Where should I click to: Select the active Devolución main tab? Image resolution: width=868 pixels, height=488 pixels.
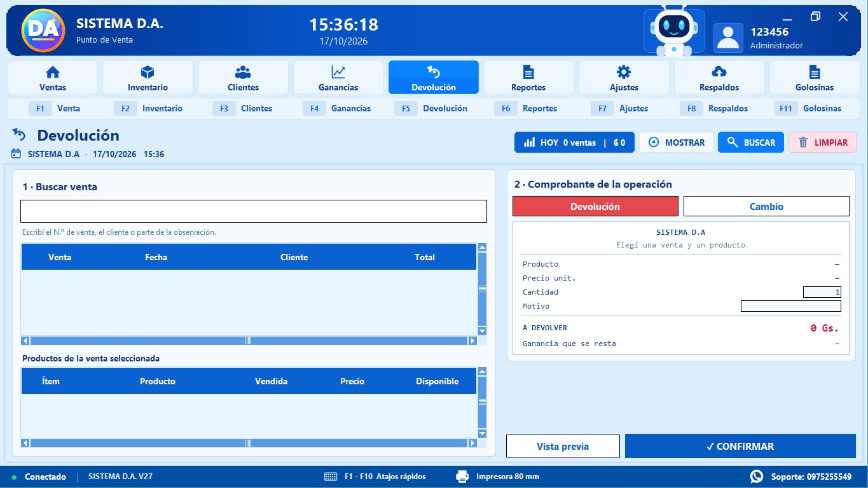point(434,78)
